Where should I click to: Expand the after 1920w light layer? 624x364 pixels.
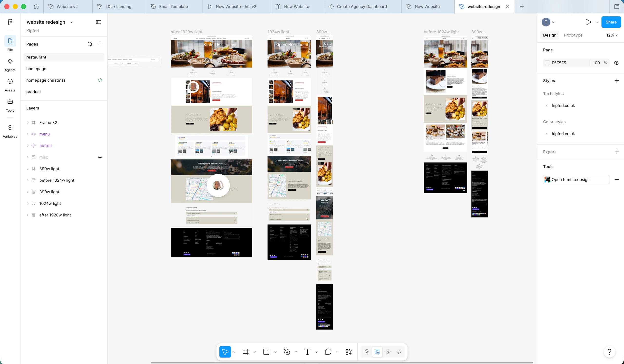pyautogui.click(x=28, y=215)
